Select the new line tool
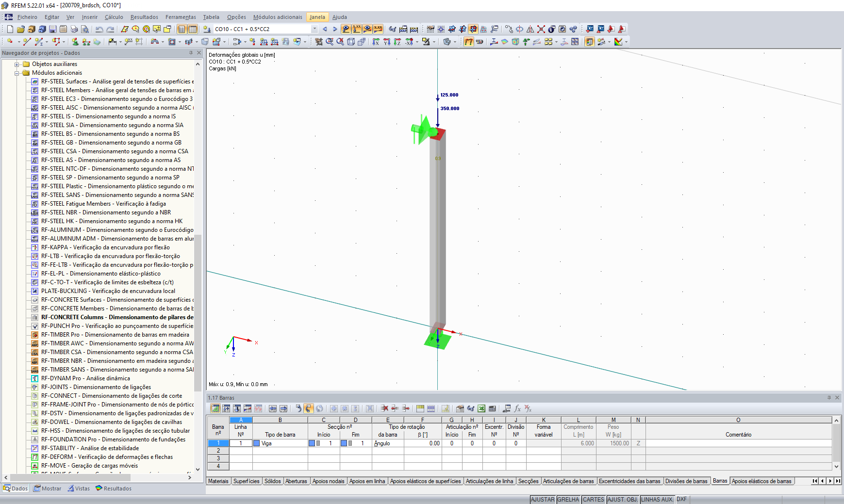 click(x=27, y=42)
